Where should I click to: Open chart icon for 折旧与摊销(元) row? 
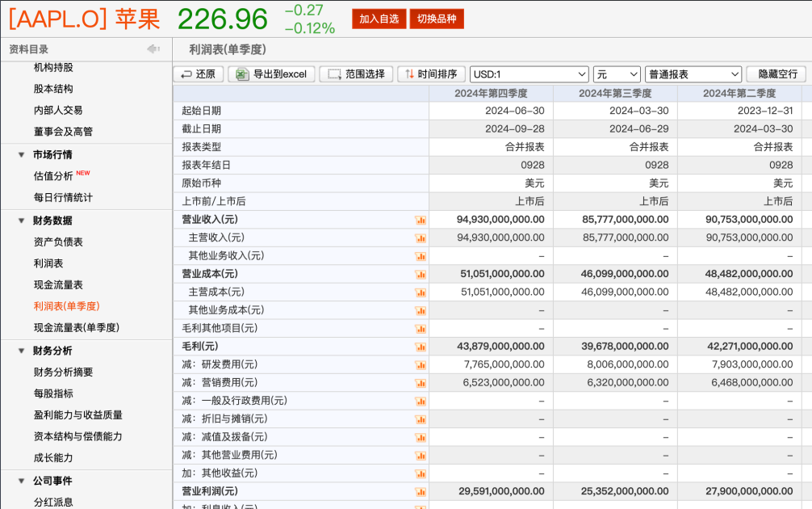tap(421, 420)
